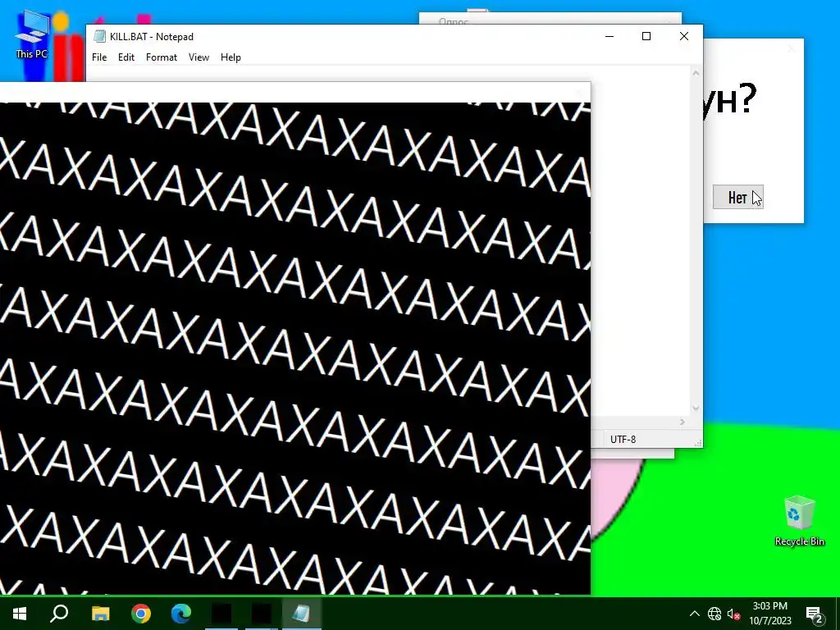Switch to the Notepad taskbar button
The image size is (840, 630).
pyautogui.click(x=301, y=614)
